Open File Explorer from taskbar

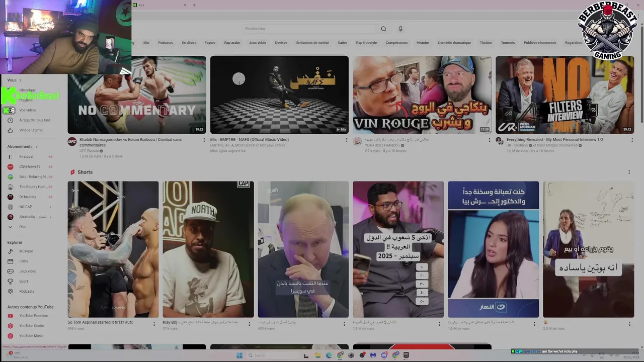[x=317, y=355]
